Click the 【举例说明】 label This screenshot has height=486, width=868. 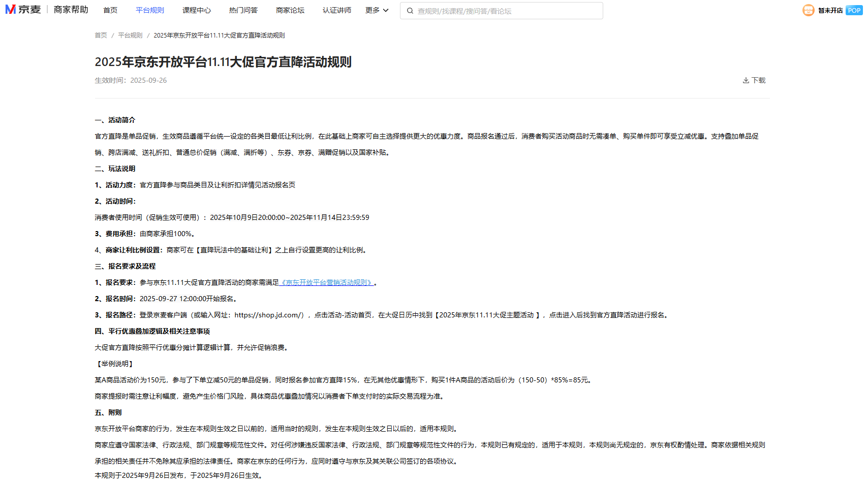pyautogui.click(x=115, y=364)
